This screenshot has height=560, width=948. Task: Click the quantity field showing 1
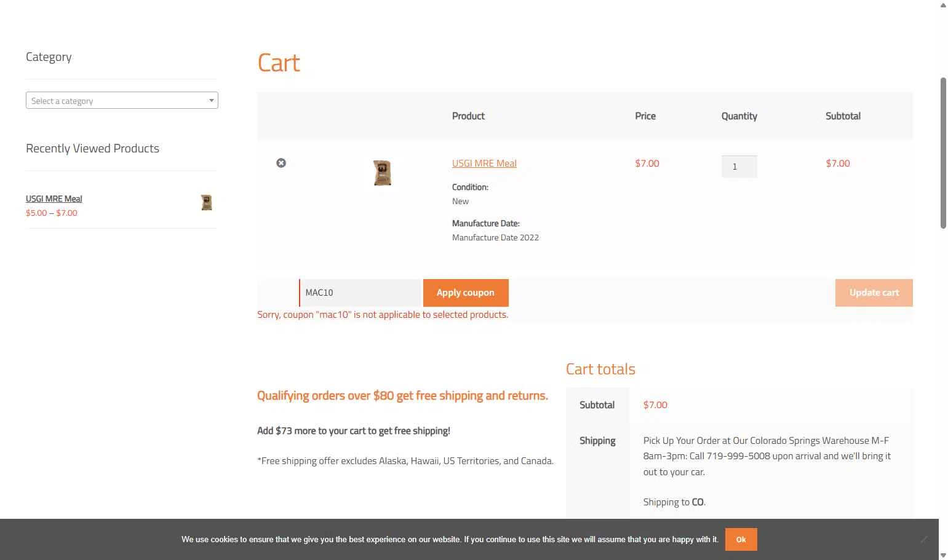click(x=739, y=167)
